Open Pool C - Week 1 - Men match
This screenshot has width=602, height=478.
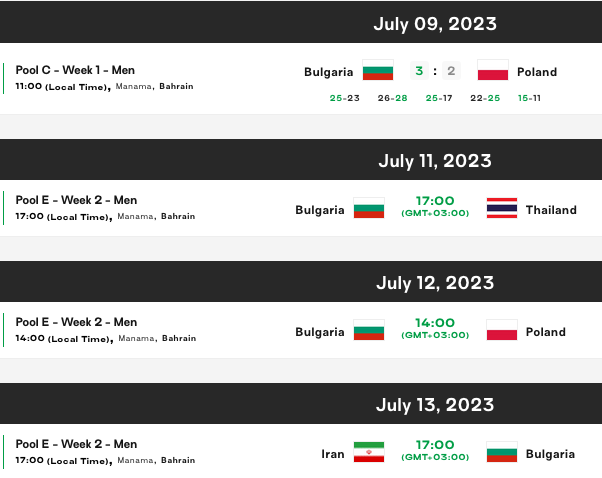[75, 70]
